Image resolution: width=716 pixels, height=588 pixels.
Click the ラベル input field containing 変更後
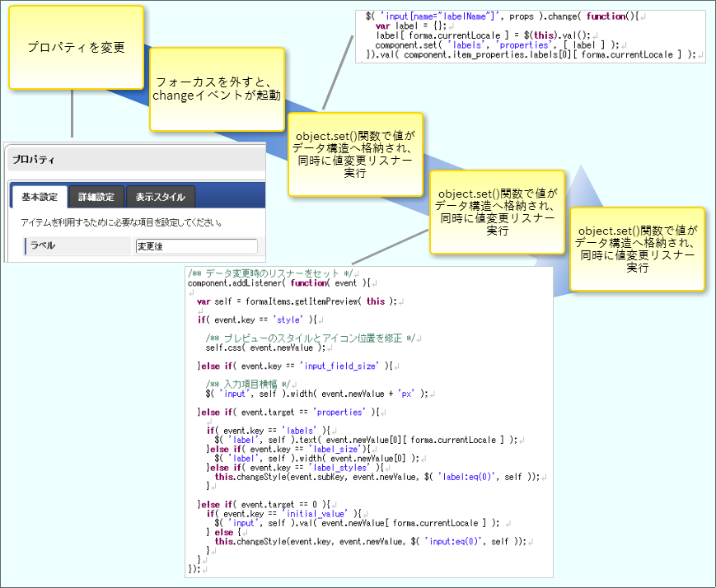point(196,246)
